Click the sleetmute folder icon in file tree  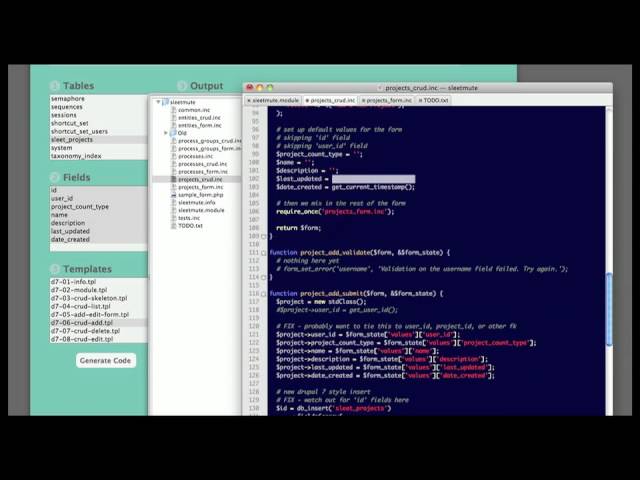(x=164, y=102)
